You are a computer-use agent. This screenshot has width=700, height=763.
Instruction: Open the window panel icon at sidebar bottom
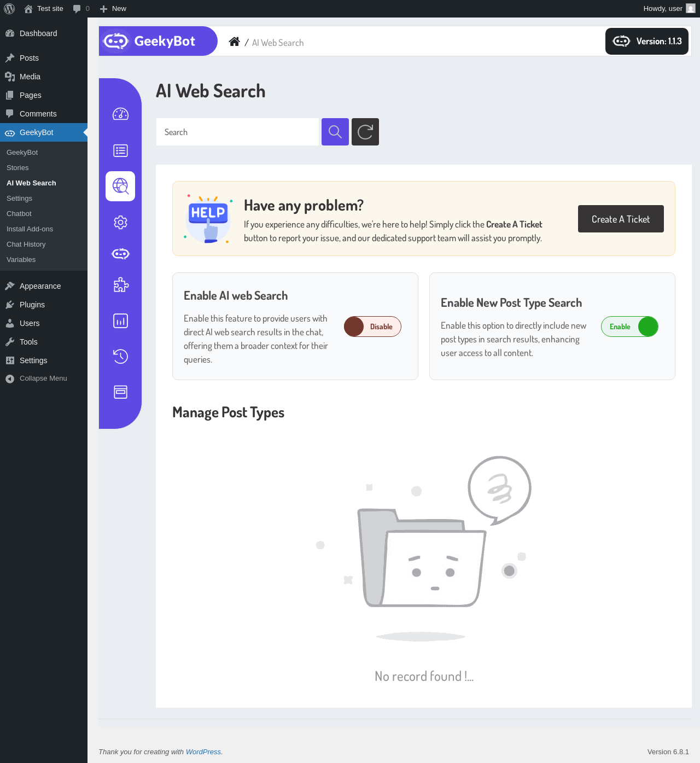120,392
